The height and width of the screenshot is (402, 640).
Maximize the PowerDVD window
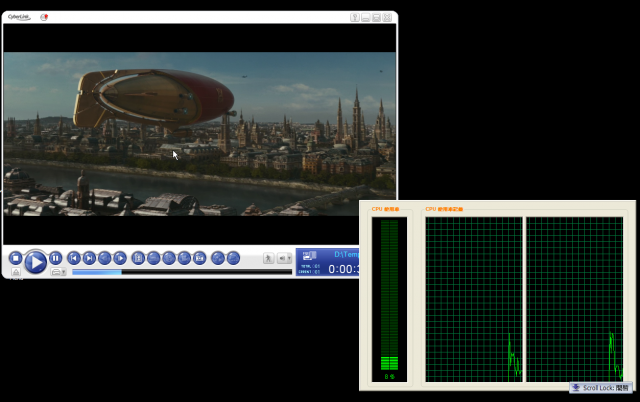[x=376, y=17]
